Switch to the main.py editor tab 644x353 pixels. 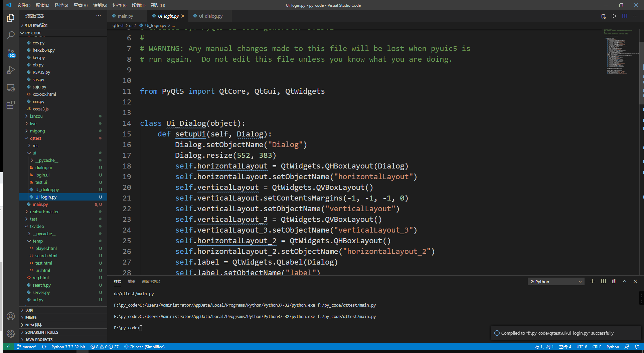(126, 16)
